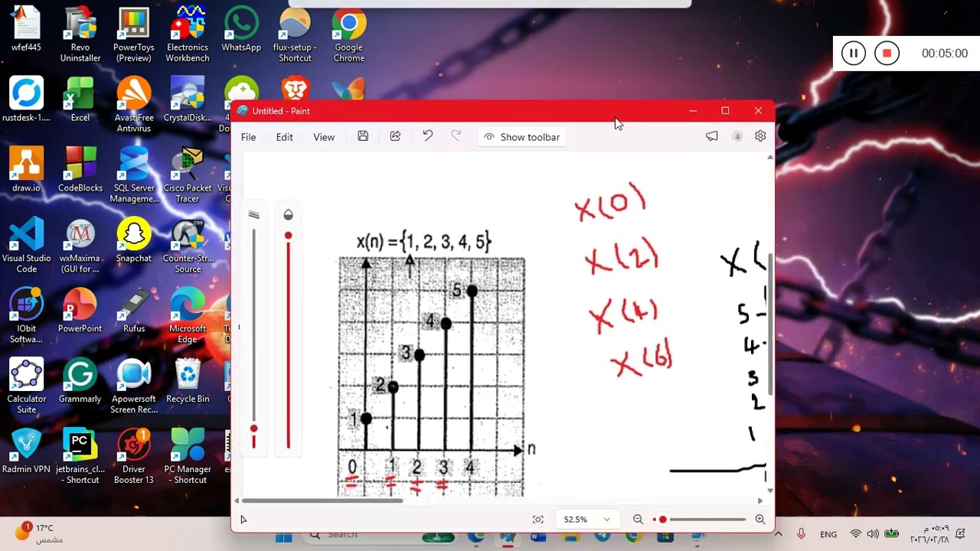Click the greyed Redo arrow in Paint

coord(456,136)
